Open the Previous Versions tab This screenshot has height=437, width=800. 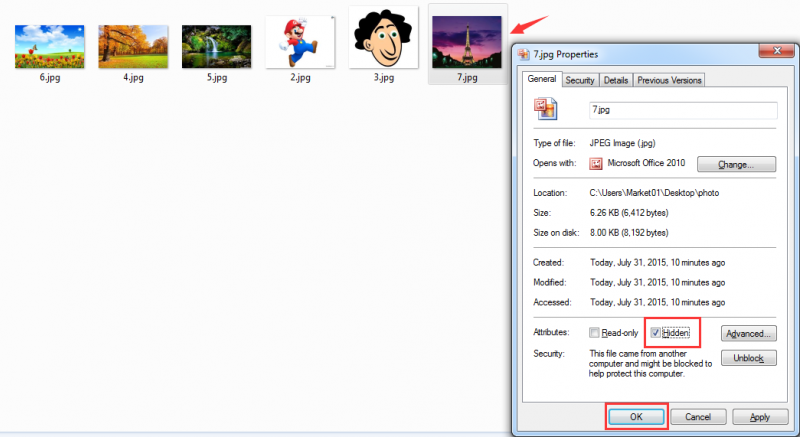click(669, 80)
